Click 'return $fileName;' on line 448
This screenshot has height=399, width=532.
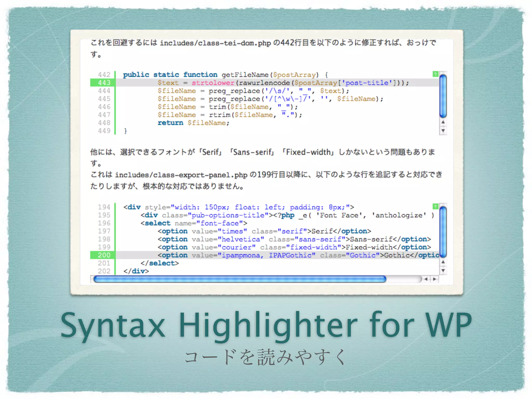point(194,123)
